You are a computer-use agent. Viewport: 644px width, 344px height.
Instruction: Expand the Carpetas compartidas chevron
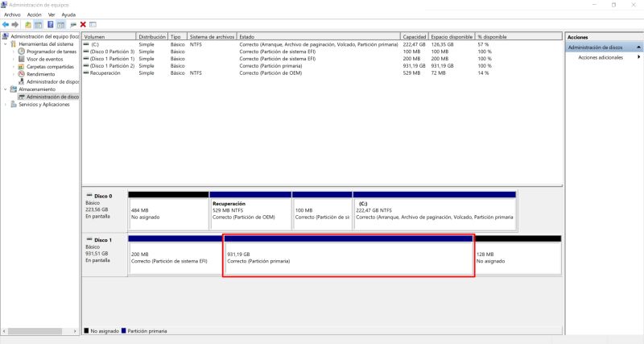click(x=14, y=66)
